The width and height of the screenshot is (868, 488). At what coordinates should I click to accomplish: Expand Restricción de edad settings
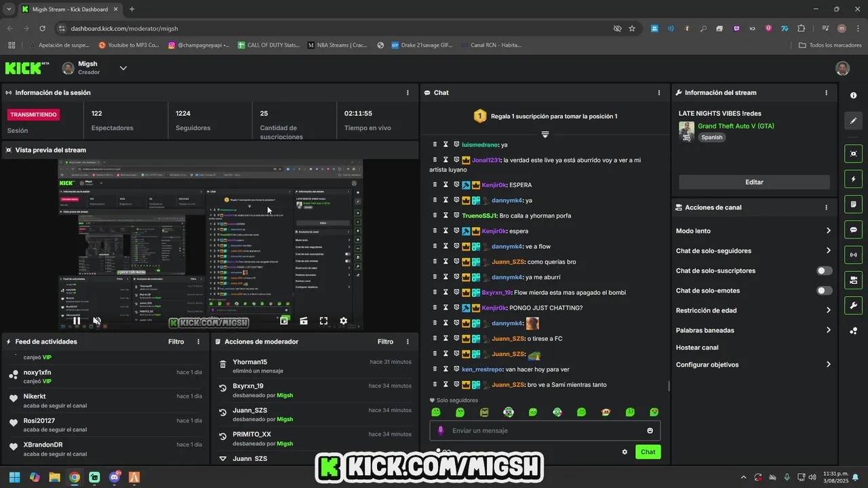829,310
